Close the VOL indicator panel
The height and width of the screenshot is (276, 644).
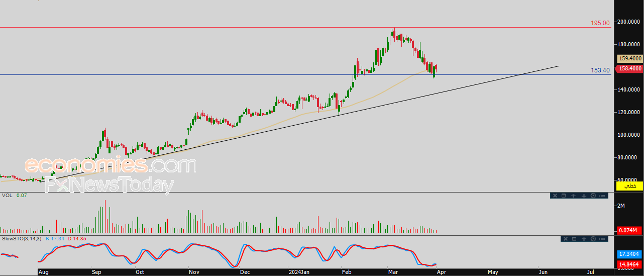pos(555,196)
